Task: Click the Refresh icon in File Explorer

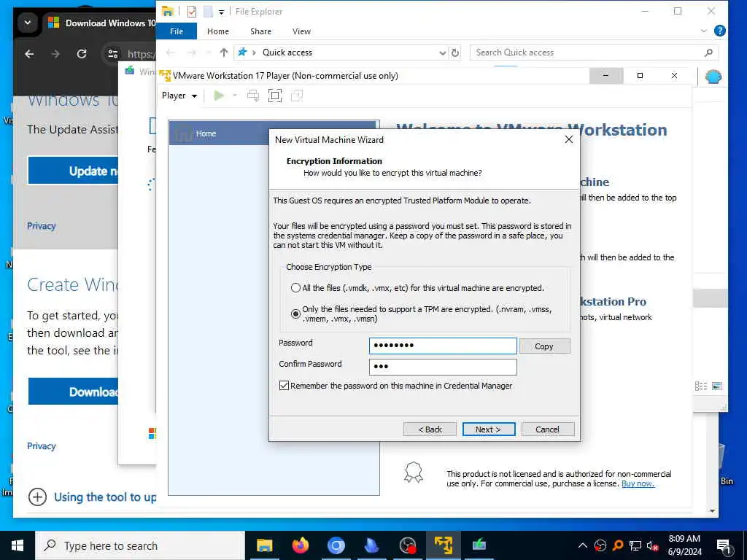Action: click(x=455, y=52)
